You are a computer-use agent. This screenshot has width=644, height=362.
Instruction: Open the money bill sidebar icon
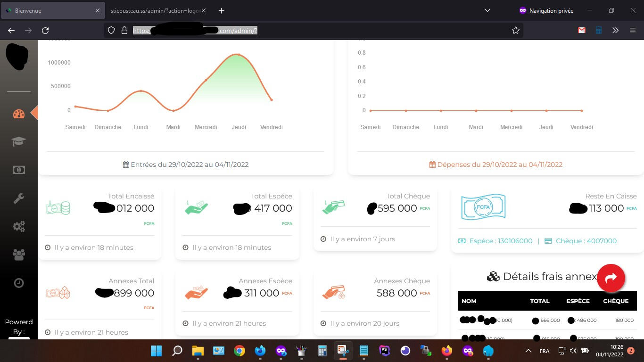[x=19, y=170]
